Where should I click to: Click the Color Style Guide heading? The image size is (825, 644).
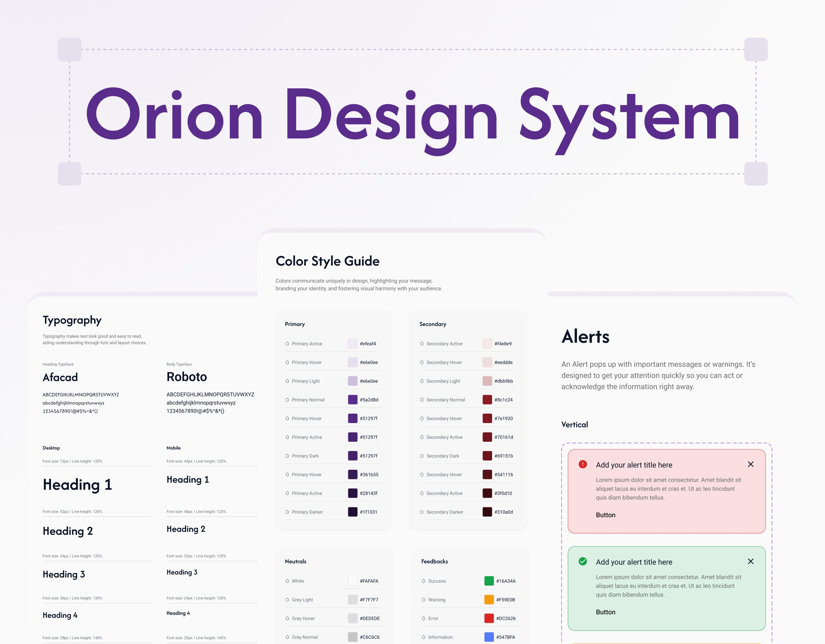pyautogui.click(x=327, y=261)
